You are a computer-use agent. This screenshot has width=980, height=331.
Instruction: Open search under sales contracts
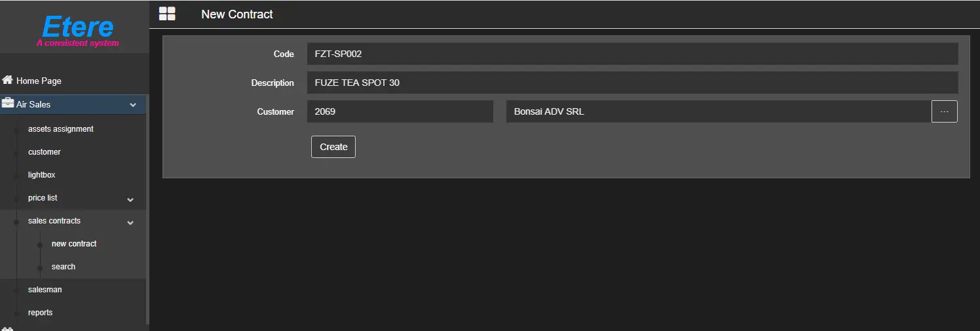[64, 267]
